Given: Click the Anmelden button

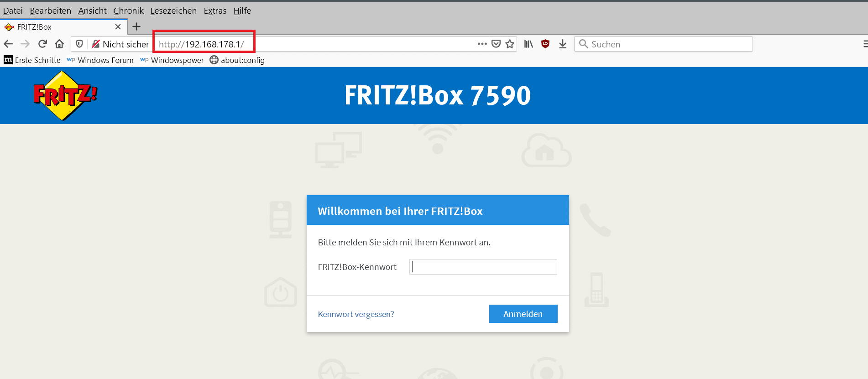Looking at the screenshot, I should (523, 314).
